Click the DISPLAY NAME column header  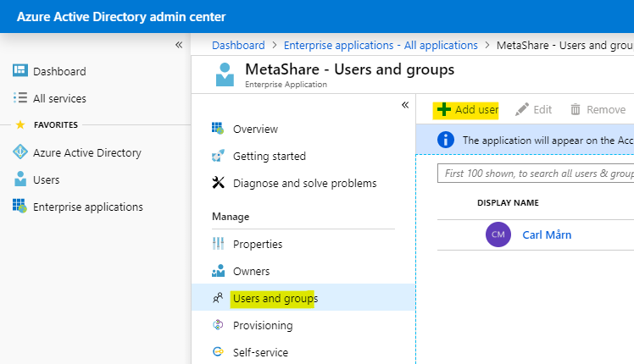coord(508,203)
